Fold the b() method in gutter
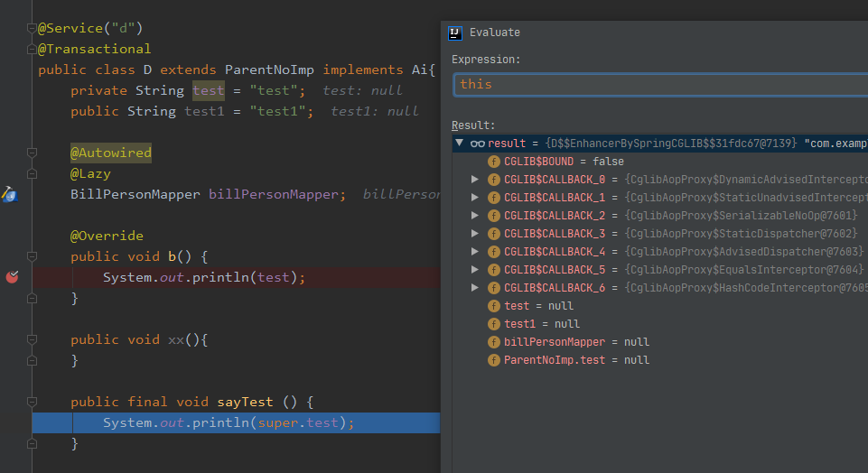 tap(32, 256)
